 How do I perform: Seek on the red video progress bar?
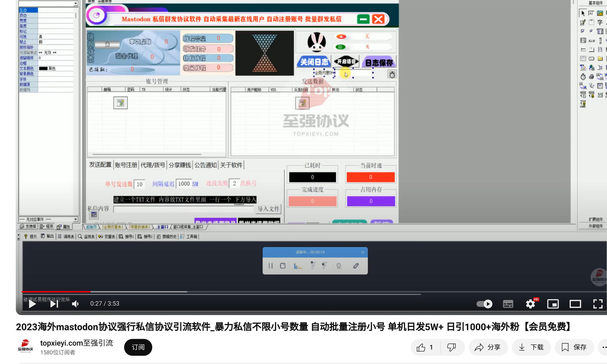(x=56, y=292)
